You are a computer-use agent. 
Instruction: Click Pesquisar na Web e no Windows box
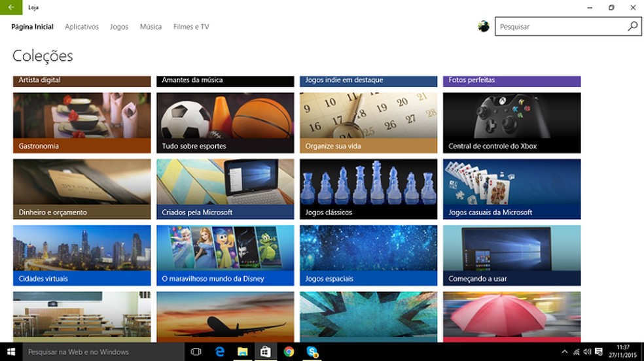tap(103, 352)
